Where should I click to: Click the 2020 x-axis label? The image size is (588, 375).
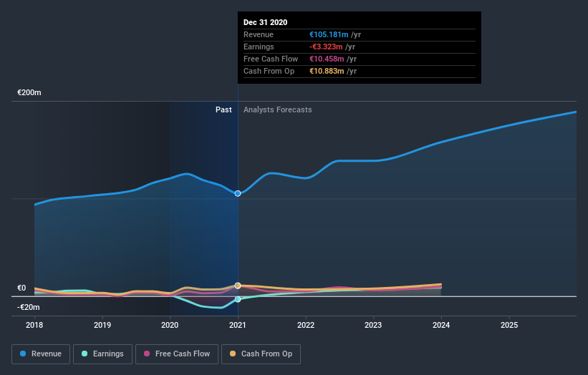pyautogui.click(x=170, y=325)
